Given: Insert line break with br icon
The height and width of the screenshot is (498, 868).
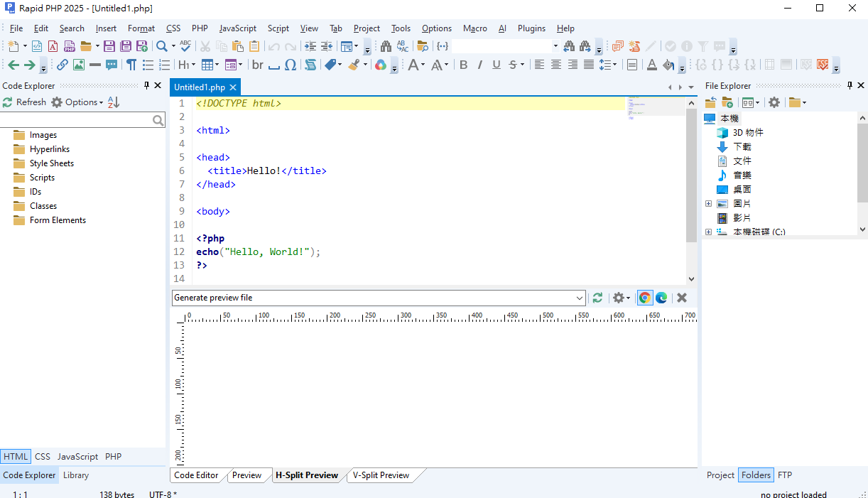Looking at the screenshot, I should [x=257, y=65].
